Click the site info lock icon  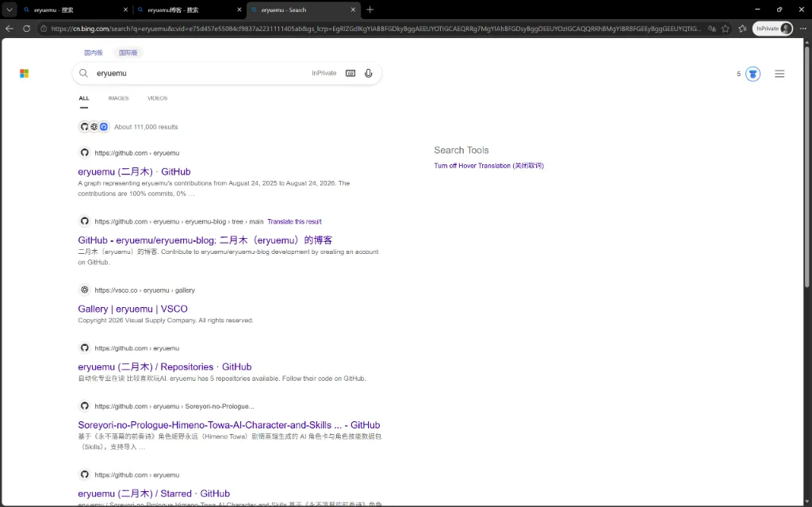click(44, 29)
